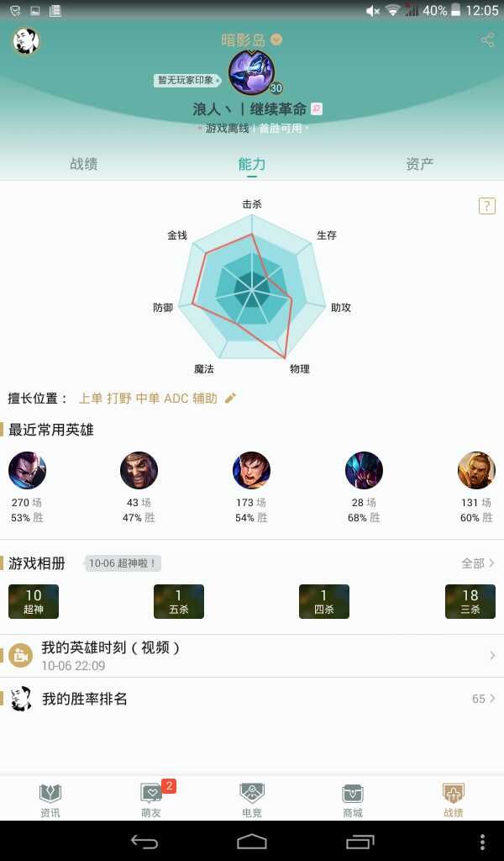Open the 18 三杀 album tile

[x=470, y=601]
